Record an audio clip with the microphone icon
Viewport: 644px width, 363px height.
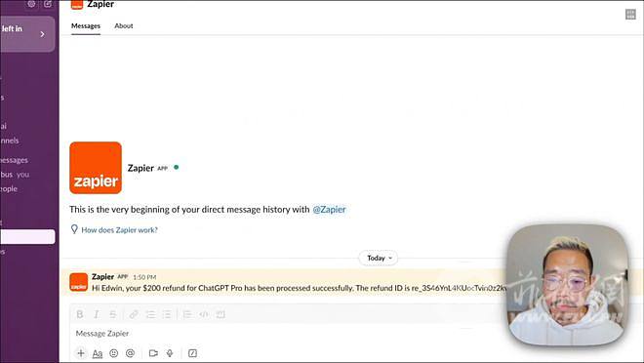tap(170, 353)
